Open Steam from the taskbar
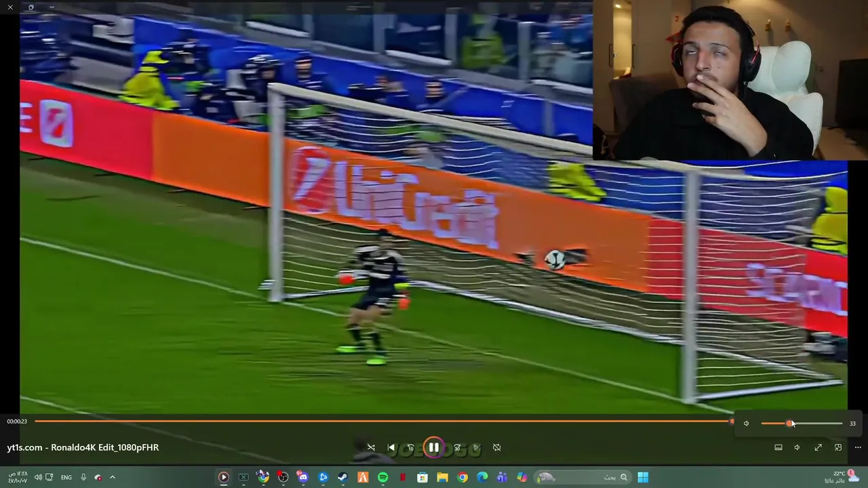This screenshot has height=488, width=868. pyautogui.click(x=342, y=477)
